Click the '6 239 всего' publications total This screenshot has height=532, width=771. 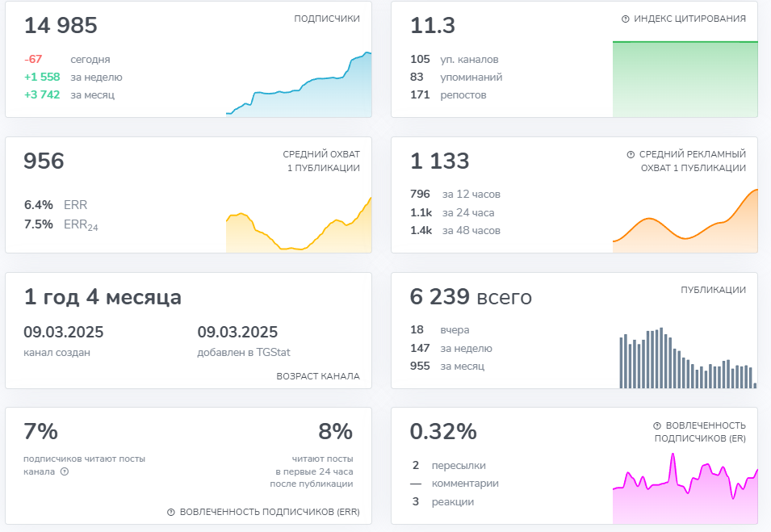coord(471,297)
